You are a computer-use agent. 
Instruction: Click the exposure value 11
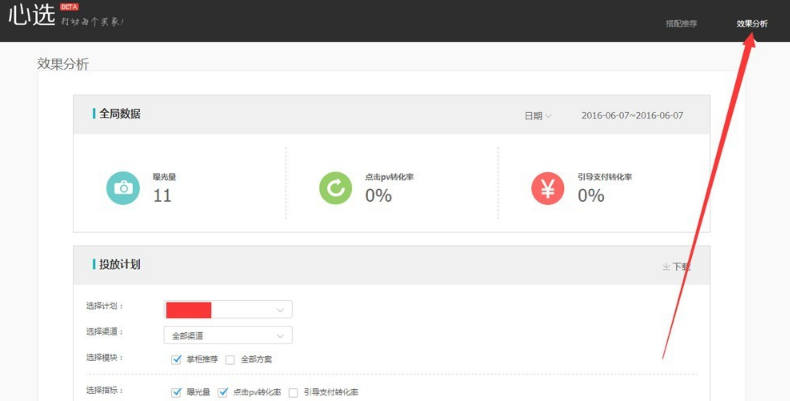click(162, 195)
